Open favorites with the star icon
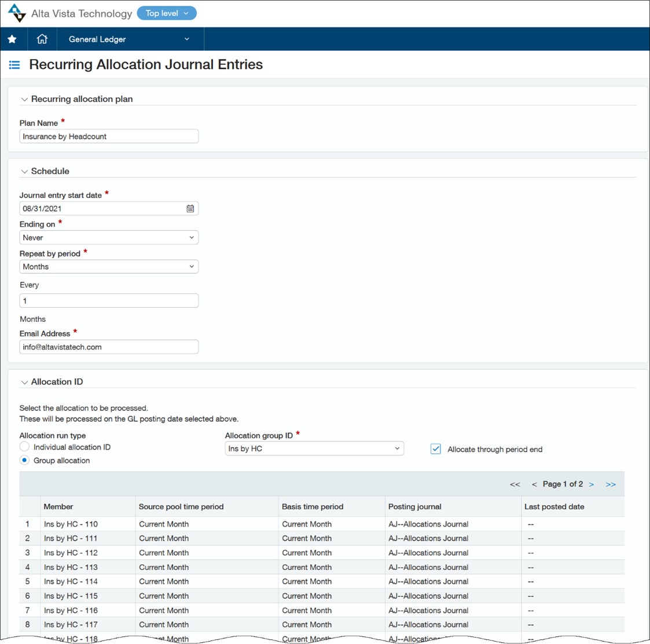The width and height of the screenshot is (650, 644). pyautogui.click(x=12, y=39)
